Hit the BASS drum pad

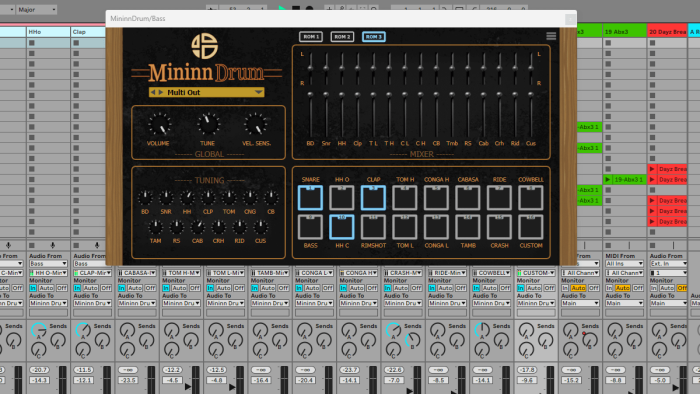[x=310, y=227]
